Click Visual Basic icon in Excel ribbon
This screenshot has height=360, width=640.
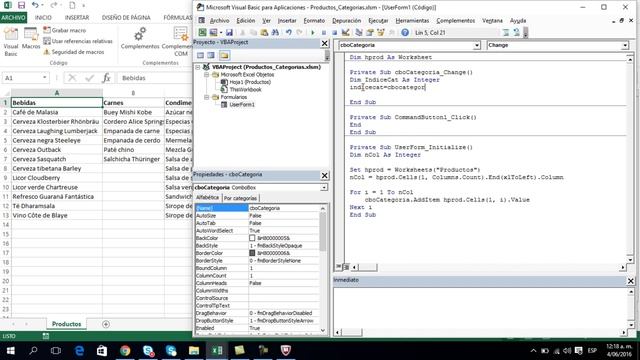[11, 42]
